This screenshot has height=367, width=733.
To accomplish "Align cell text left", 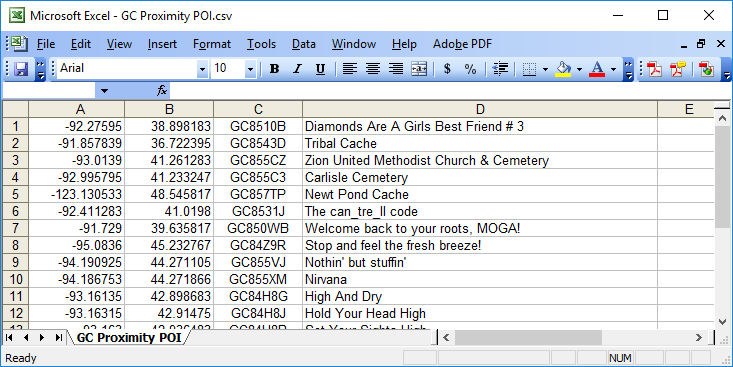I will [350, 69].
